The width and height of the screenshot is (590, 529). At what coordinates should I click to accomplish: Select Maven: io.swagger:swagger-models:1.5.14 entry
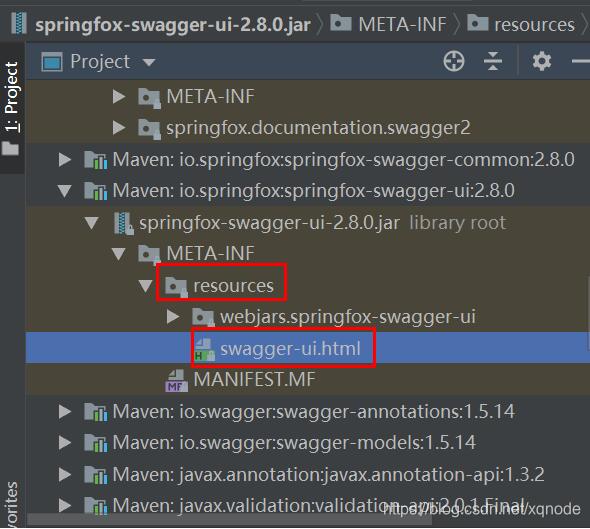[294, 442]
